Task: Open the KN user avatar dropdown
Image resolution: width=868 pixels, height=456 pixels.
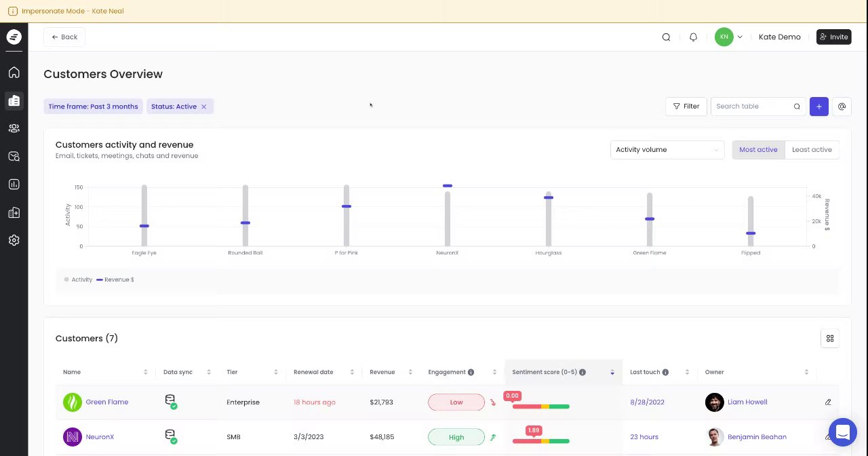Action: (x=729, y=37)
